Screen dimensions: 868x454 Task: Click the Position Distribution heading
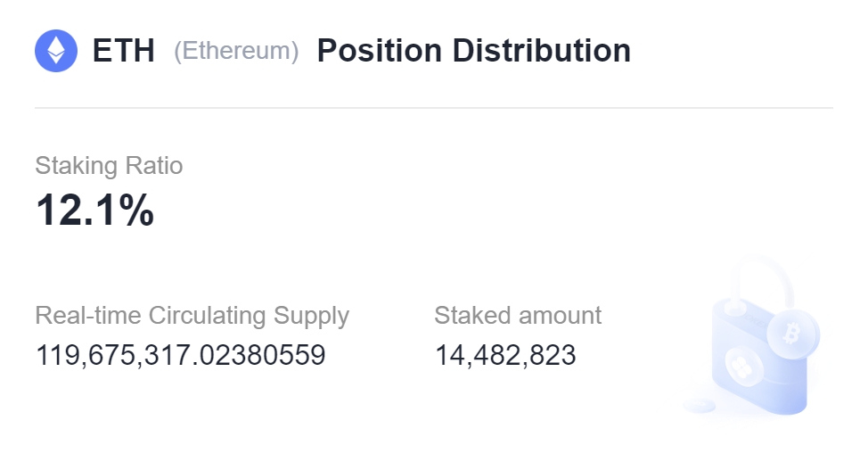(473, 51)
